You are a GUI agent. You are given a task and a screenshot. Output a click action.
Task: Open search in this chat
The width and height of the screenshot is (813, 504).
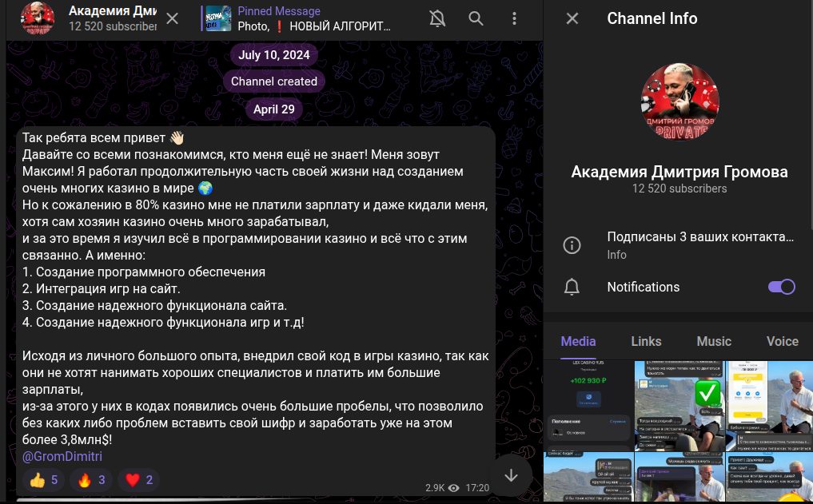click(476, 18)
